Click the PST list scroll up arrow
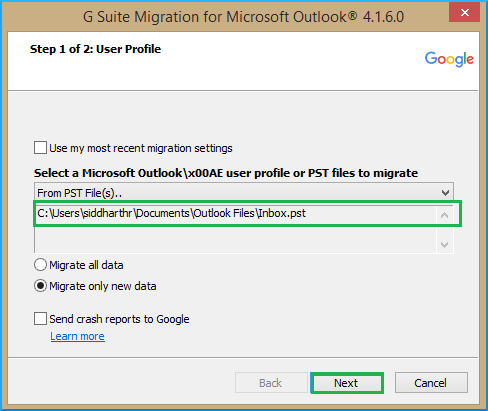This screenshot has width=488, height=411. tap(444, 215)
